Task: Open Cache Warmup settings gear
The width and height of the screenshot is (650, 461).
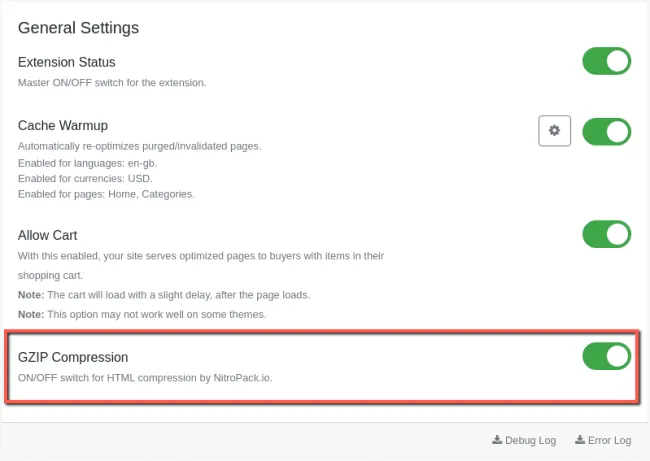Action: pos(554,131)
